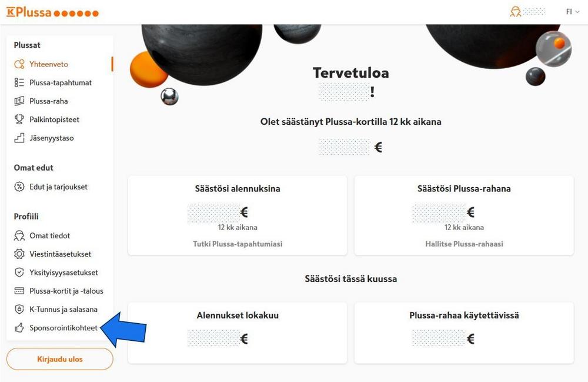588x382 pixels.
Task: Click the Jäsenyystaso stairs icon
Action: pos(19,138)
